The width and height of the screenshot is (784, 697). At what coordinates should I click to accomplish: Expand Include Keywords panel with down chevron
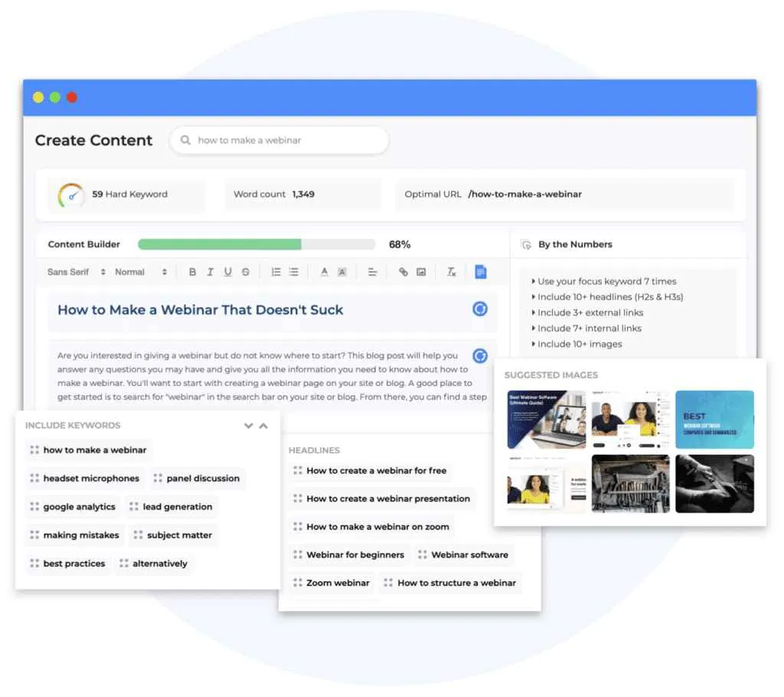click(x=248, y=426)
